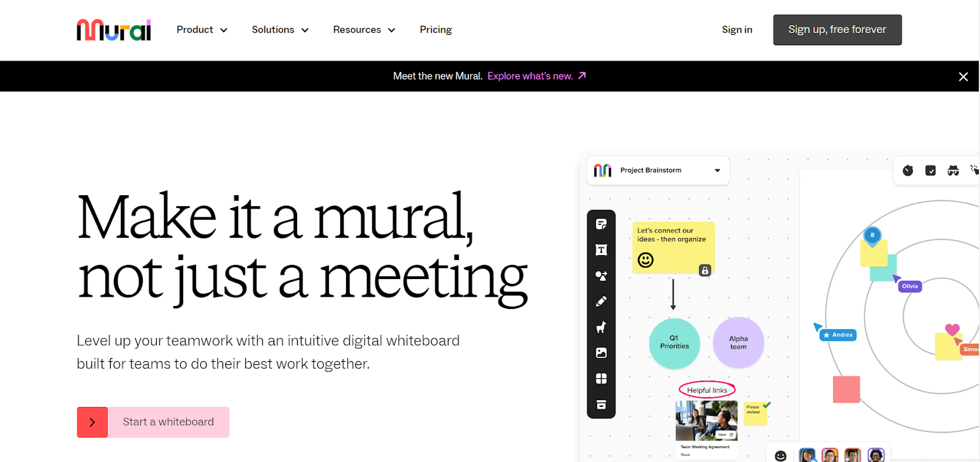This screenshot has height=462, width=980.
Task: Click the Open button on the link thumbnail
Action: [726, 434]
